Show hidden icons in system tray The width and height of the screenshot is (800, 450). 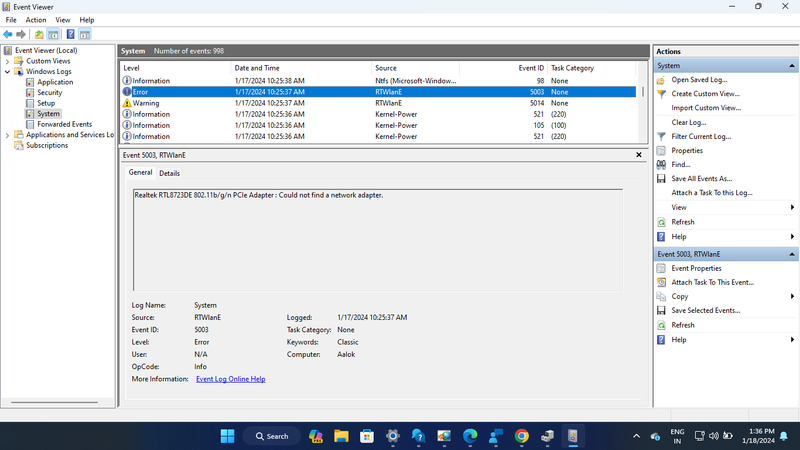coord(636,436)
